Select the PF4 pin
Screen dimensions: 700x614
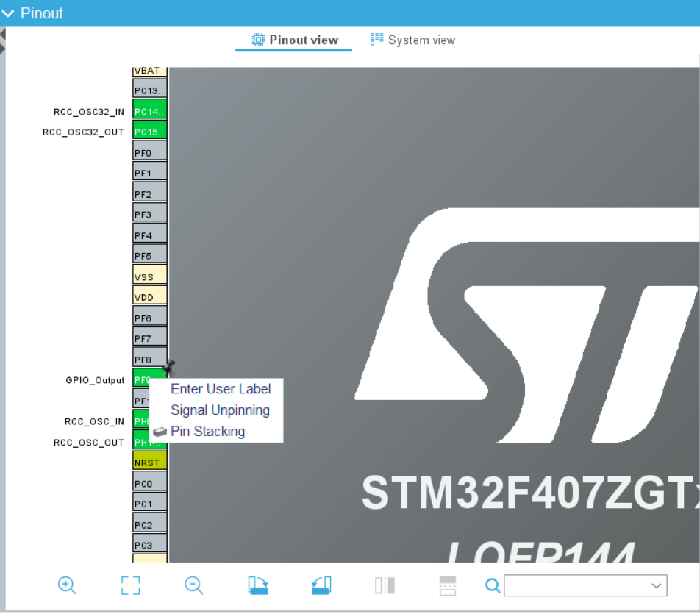tap(150, 233)
